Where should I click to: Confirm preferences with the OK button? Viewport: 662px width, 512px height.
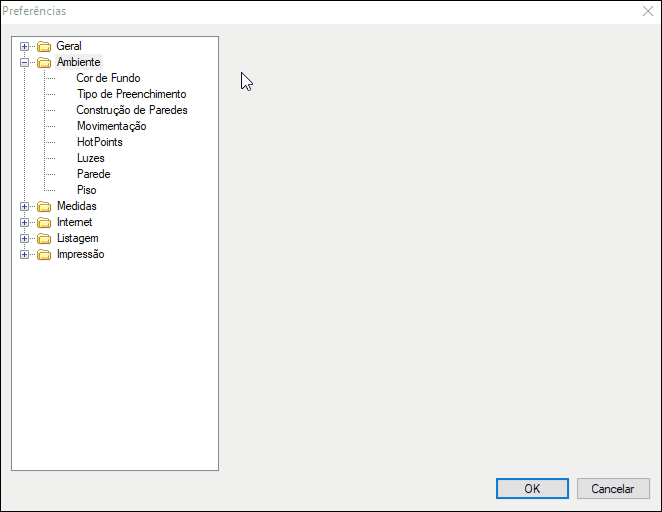(x=532, y=489)
